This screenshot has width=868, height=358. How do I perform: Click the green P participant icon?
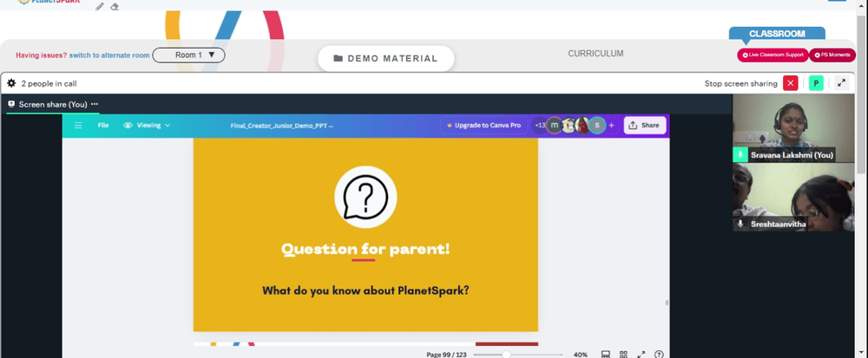pyautogui.click(x=816, y=83)
